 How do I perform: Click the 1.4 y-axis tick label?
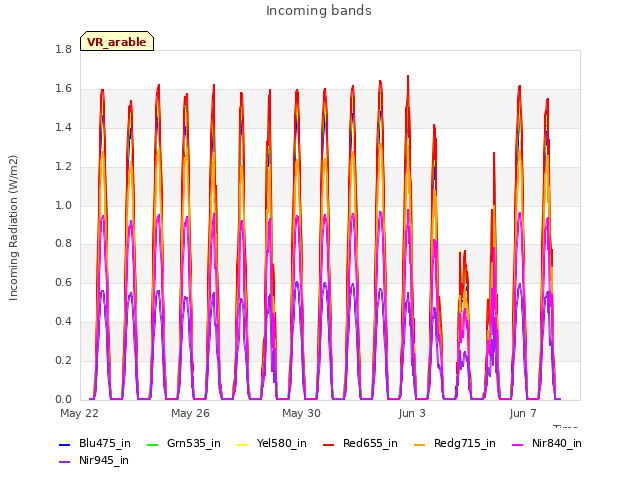tap(63, 128)
